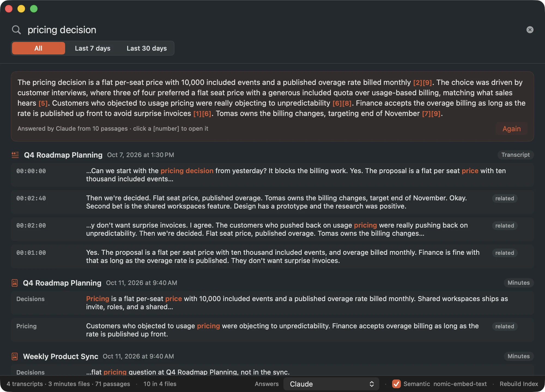Image resolution: width=545 pixels, height=392 pixels.
Task: Click the transcript icon beside Q4 Roadmap Planning
Action: pyautogui.click(x=15, y=155)
